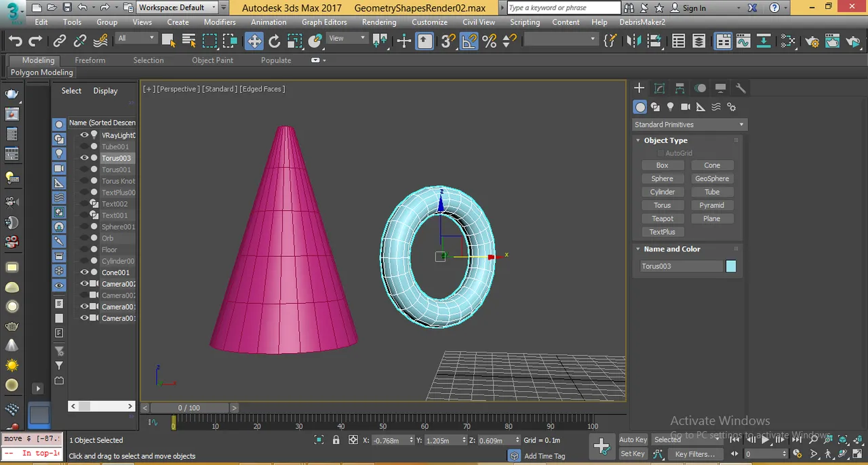868x465 pixels.
Task: Open the Graph Editors menu
Action: pos(324,22)
